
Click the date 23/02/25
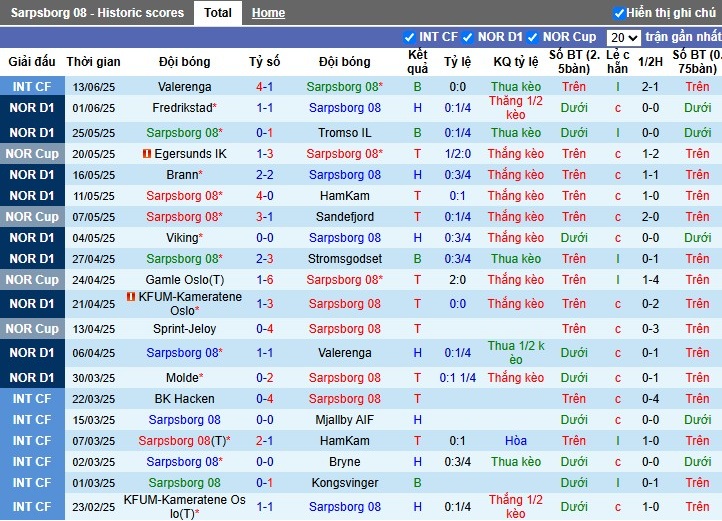(93, 507)
